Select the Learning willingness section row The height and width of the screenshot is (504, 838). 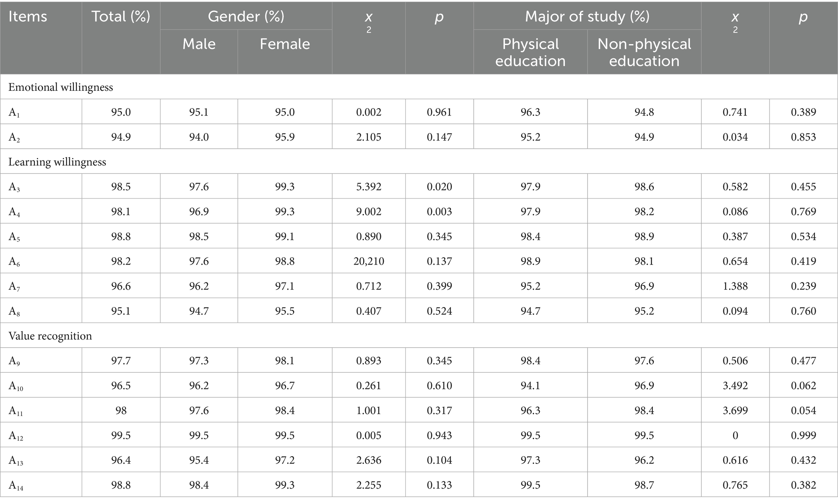click(57, 162)
